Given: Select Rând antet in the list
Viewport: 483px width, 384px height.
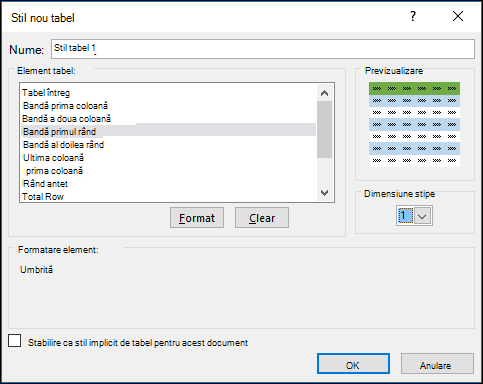Looking at the screenshot, I should 45,184.
